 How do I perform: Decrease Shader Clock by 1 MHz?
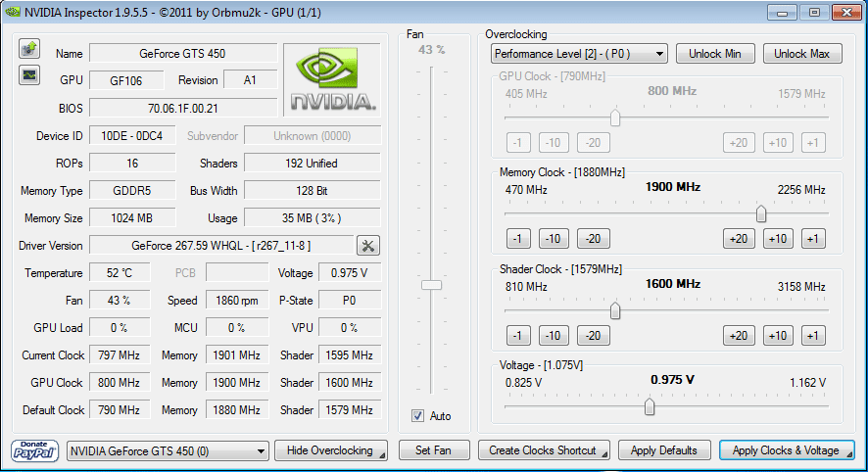point(518,336)
